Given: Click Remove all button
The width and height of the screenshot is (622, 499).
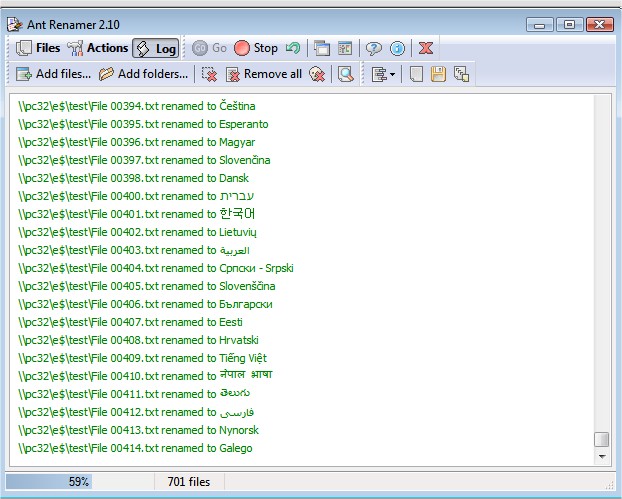Looking at the screenshot, I should pyautogui.click(x=263, y=74).
